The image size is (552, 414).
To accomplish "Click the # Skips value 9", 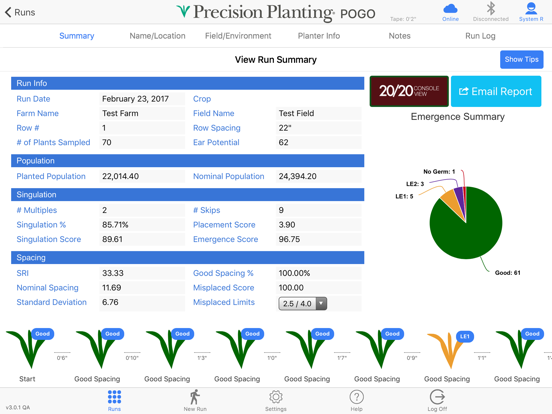I will tap(319, 210).
